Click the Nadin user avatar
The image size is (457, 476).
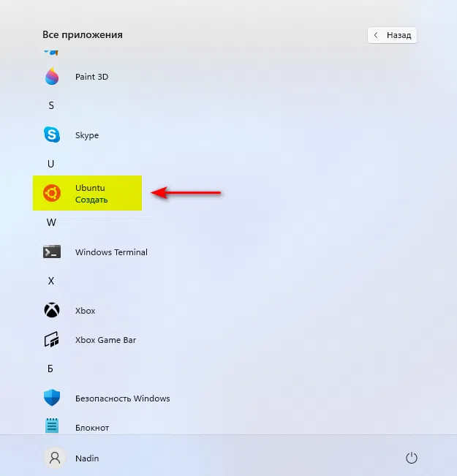pyautogui.click(x=55, y=458)
